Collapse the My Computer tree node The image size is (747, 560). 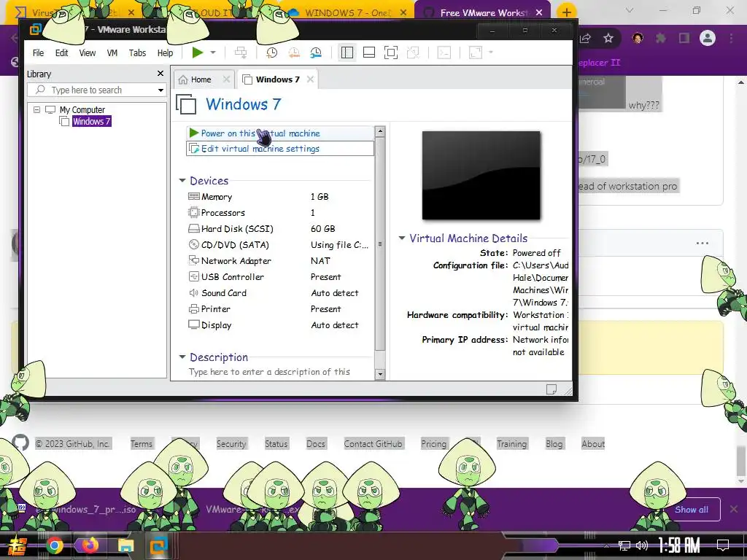coord(36,109)
